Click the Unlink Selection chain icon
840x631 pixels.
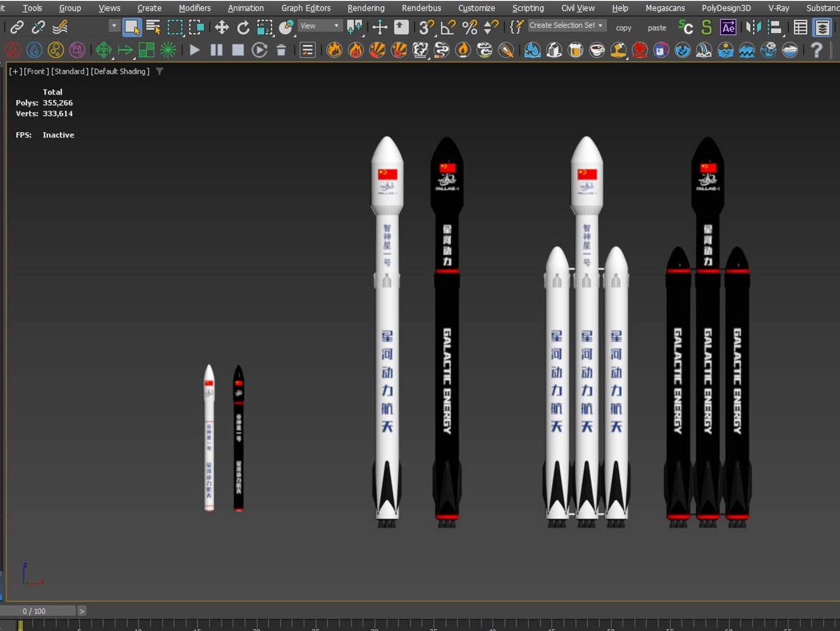pos(39,27)
